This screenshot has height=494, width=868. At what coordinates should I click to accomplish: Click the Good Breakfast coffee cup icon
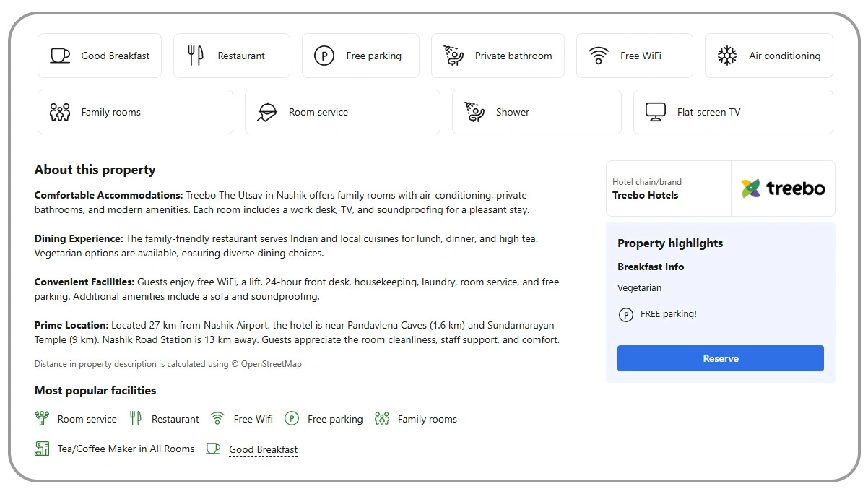61,55
